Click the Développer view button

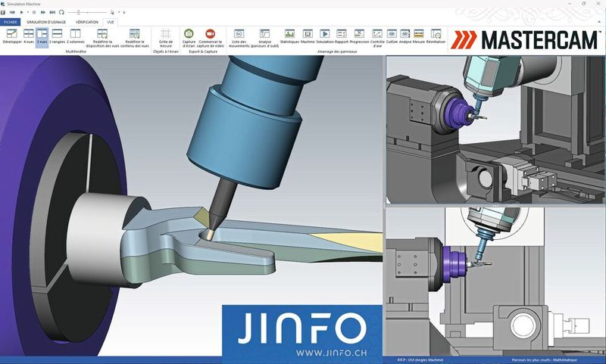11,36
